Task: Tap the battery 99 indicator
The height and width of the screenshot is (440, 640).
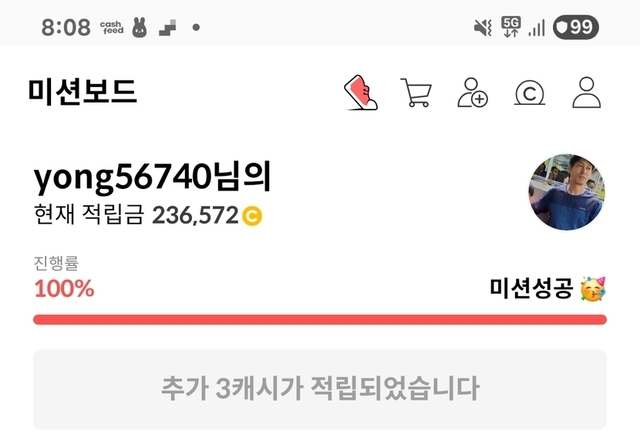Action: [x=576, y=27]
